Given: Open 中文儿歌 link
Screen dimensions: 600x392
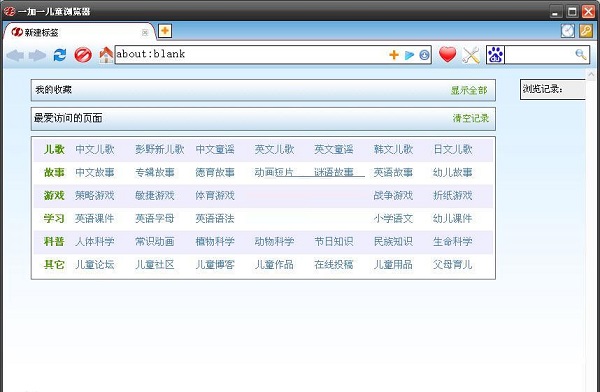Looking at the screenshot, I should (95, 149).
